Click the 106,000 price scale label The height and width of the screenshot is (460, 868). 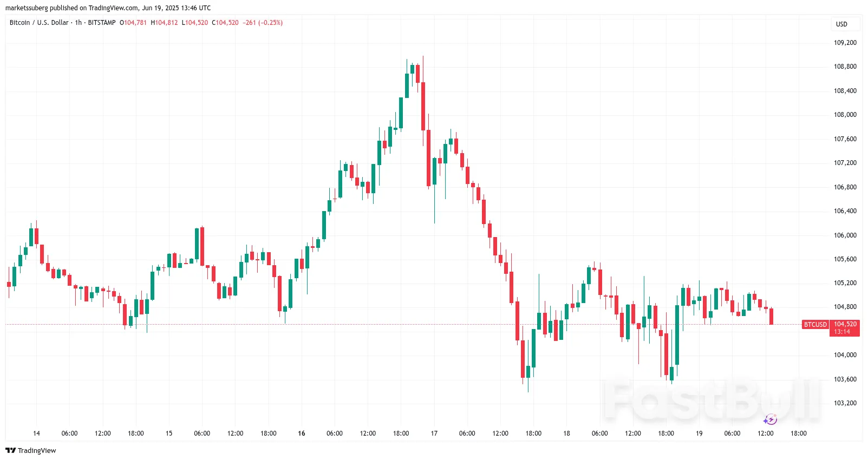coord(845,235)
